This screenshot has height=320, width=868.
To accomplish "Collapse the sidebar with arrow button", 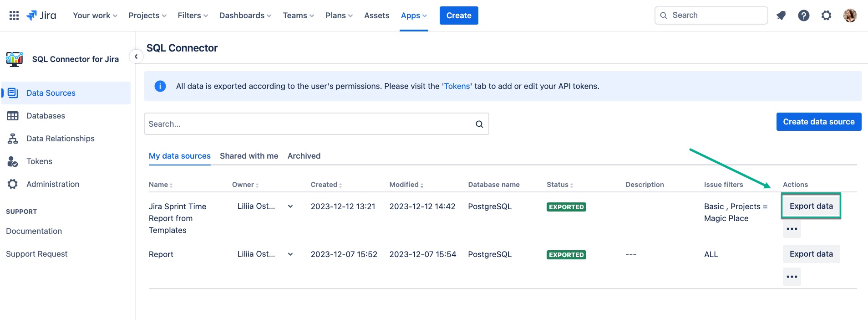I will [136, 57].
